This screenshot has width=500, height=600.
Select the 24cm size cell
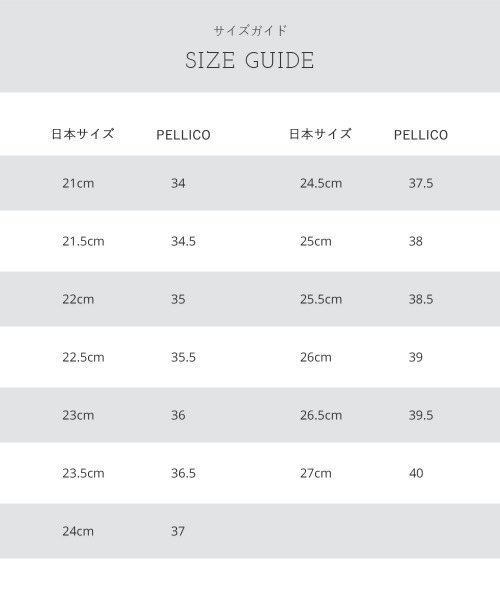point(78,531)
